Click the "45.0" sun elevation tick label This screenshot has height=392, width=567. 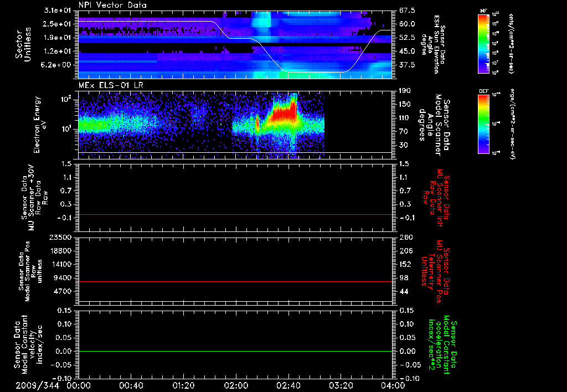(407, 51)
